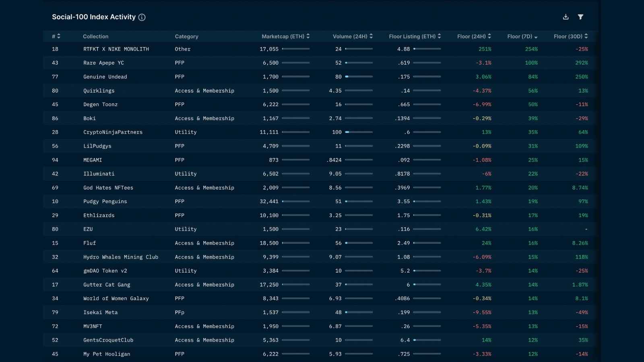
Task: Click the Category column header
Action: click(x=186, y=36)
